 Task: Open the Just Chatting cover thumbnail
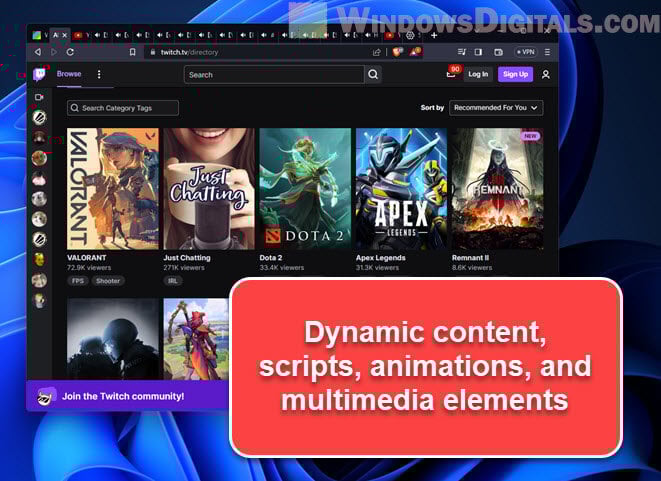point(209,189)
